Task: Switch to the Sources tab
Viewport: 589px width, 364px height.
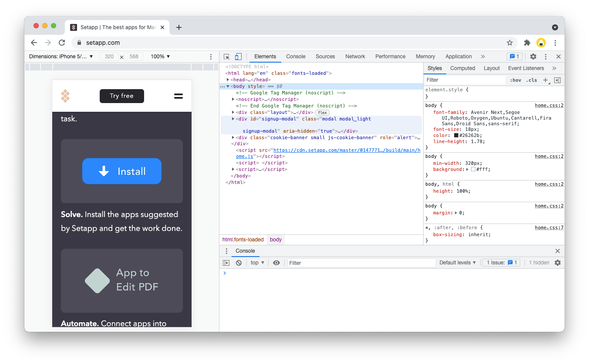Action: 325,57
